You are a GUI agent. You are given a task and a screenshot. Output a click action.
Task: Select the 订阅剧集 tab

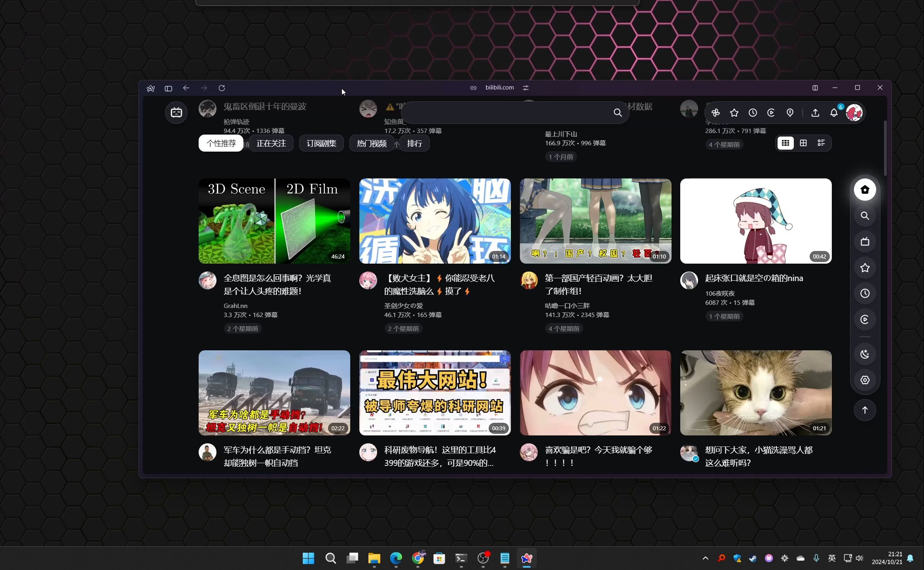coord(321,143)
